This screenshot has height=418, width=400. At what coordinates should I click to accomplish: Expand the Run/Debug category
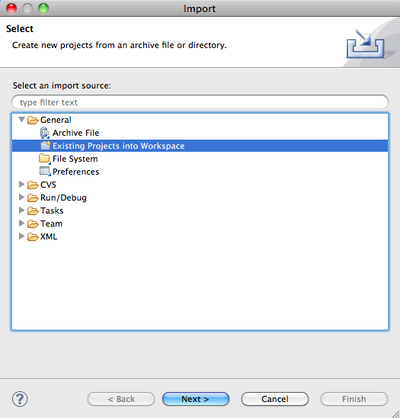[x=22, y=197]
